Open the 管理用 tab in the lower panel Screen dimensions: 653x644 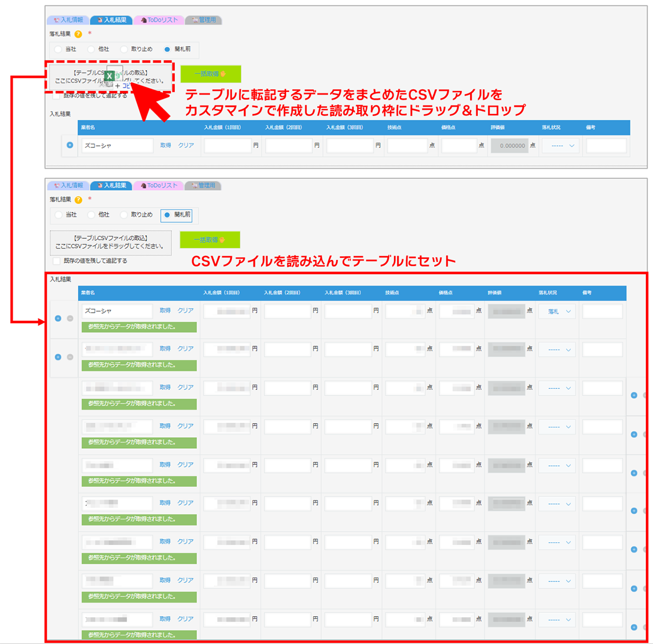pyautogui.click(x=203, y=185)
